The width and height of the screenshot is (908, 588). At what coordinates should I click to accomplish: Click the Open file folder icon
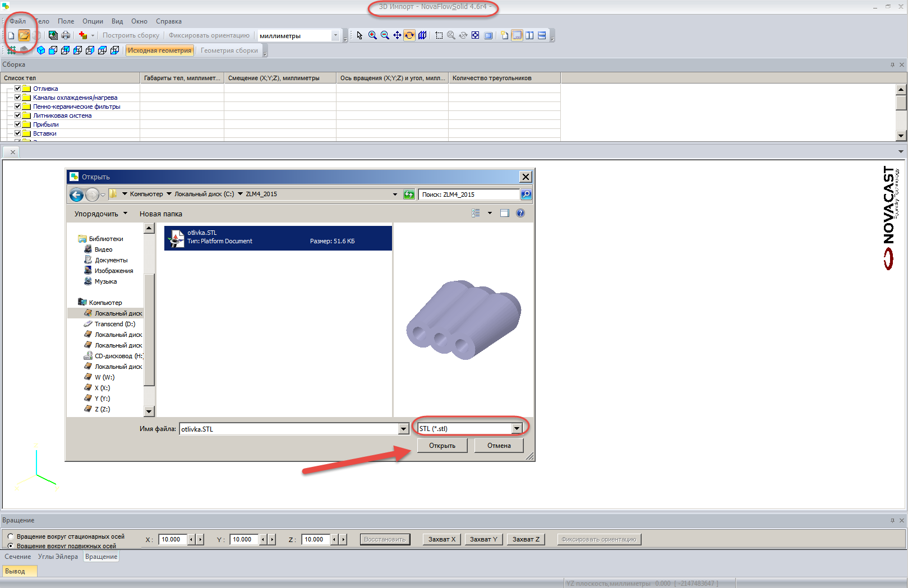(24, 35)
